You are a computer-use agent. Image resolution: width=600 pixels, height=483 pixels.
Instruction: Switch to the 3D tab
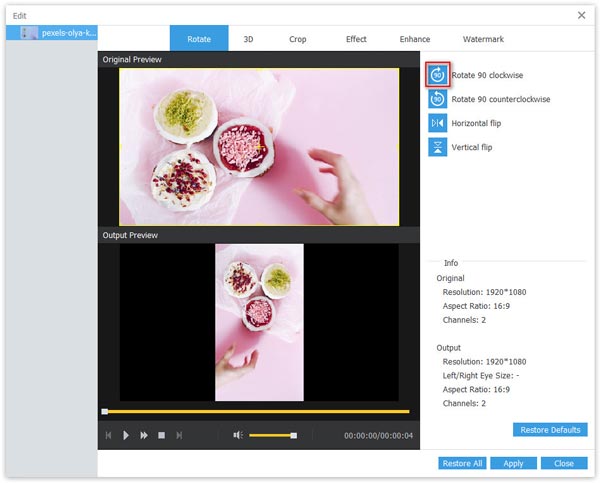click(x=249, y=39)
